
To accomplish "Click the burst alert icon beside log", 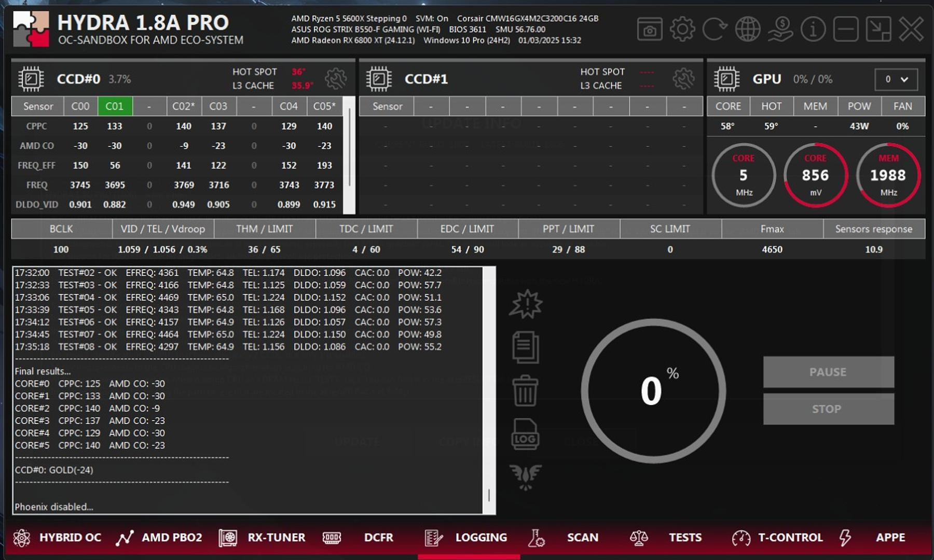I will click(526, 304).
